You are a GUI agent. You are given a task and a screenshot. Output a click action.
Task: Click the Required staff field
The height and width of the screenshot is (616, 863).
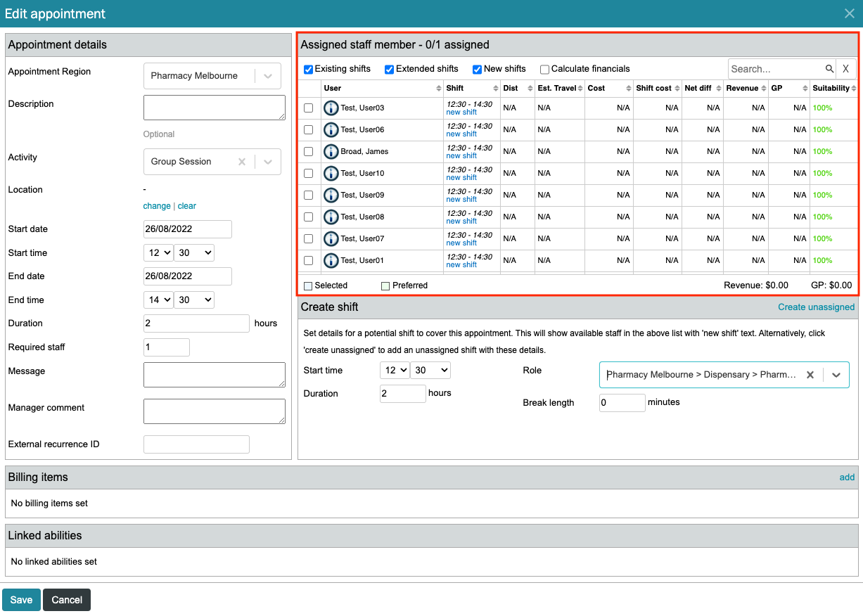[x=167, y=347]
